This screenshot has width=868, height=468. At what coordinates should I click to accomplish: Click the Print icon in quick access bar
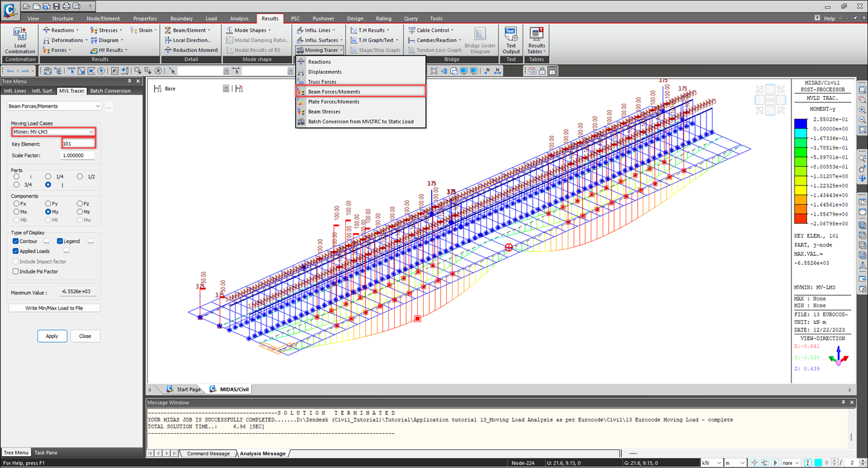pos(66,6)
